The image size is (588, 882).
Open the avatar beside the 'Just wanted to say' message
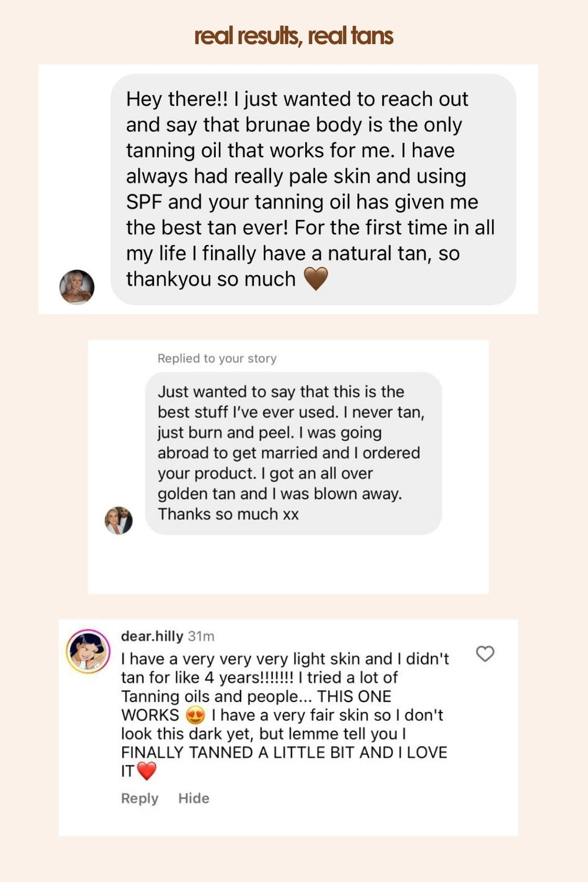119,520
